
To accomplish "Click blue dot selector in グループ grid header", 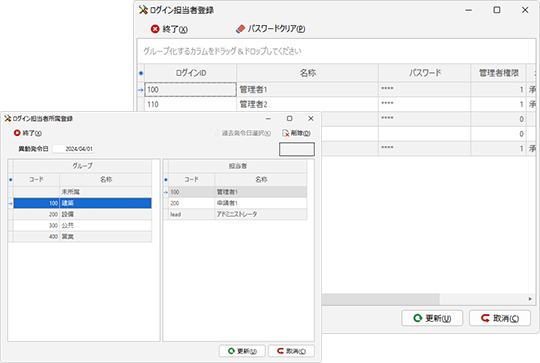I will pyautogui.click(x=11, y=179).
